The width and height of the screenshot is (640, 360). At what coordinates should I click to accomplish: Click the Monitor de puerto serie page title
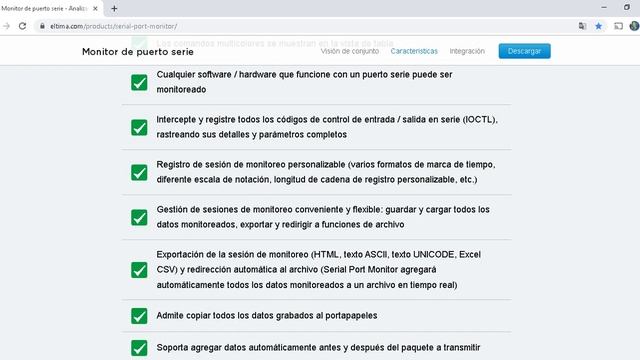click(138, 52)
